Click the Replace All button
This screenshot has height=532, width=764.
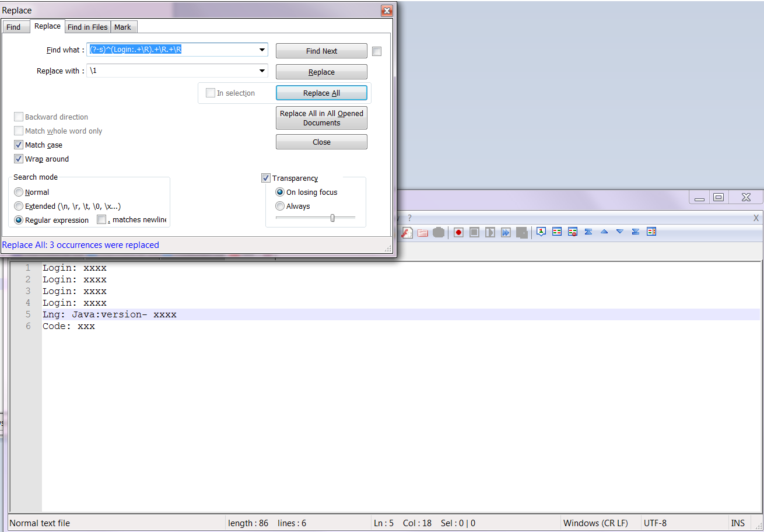321,93
